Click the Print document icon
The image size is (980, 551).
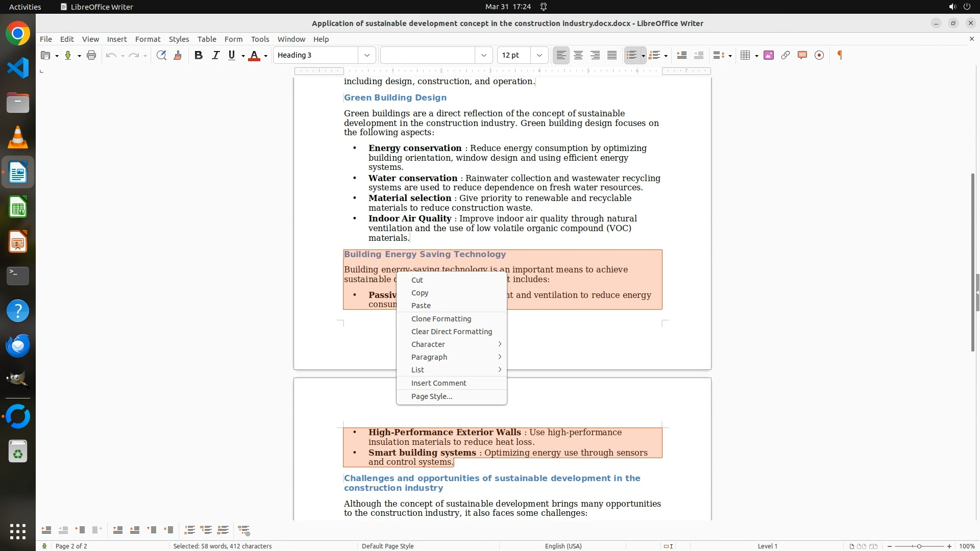tap(91, 55)
